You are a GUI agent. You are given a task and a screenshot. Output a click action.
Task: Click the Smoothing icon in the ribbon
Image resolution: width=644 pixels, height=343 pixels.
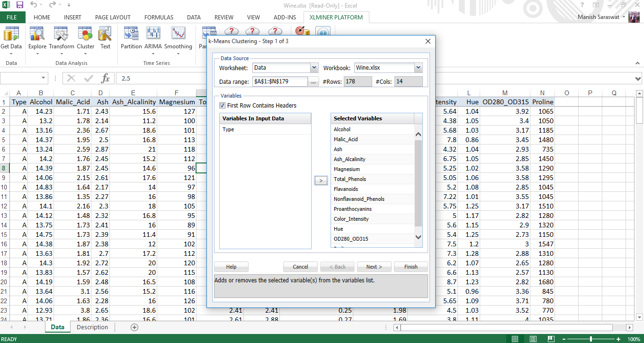[x=178, y=38]
